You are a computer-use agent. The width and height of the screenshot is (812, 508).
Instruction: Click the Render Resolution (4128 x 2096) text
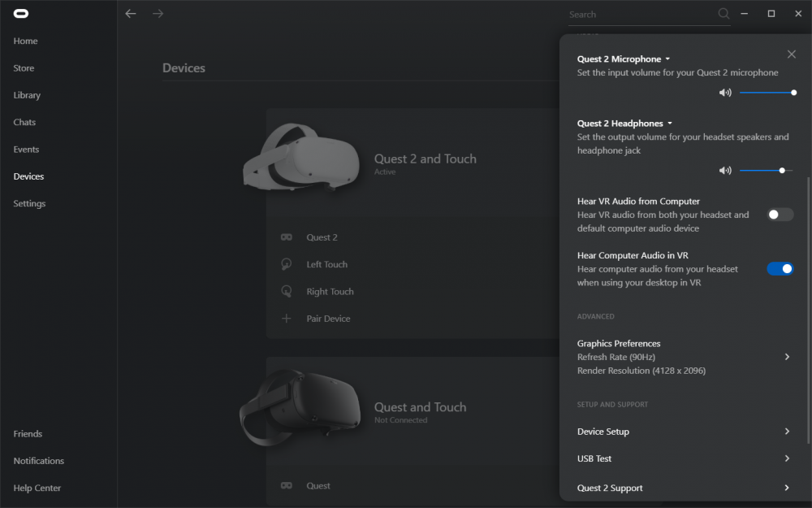coord(641,371)
